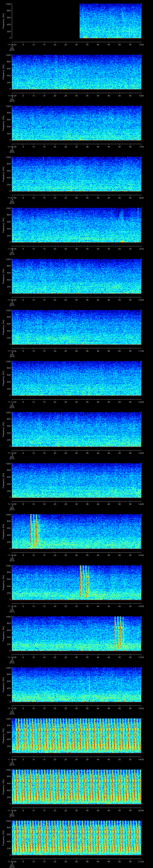The image size is (153, 868).
Task: Select the partial spectrogram panel for minute 11:04
Action: click(110, 21)
